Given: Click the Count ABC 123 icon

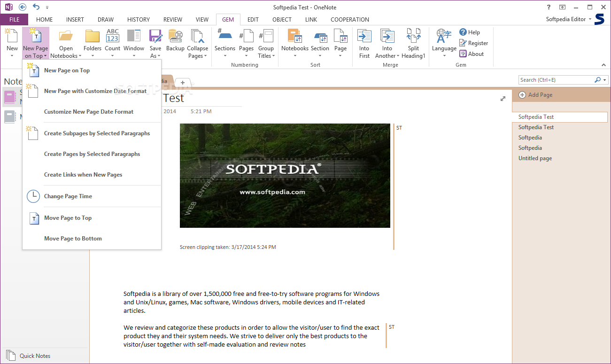Looking at the screenshot, I should coord(113,37).
